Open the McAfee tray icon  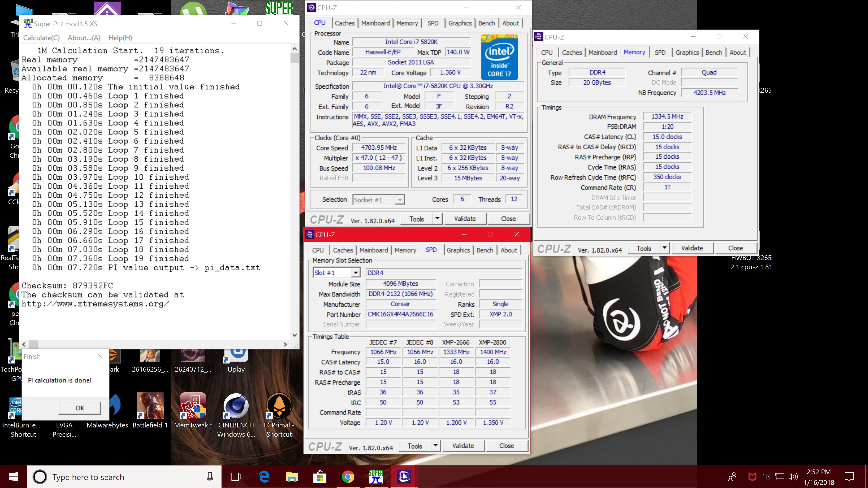752,477
